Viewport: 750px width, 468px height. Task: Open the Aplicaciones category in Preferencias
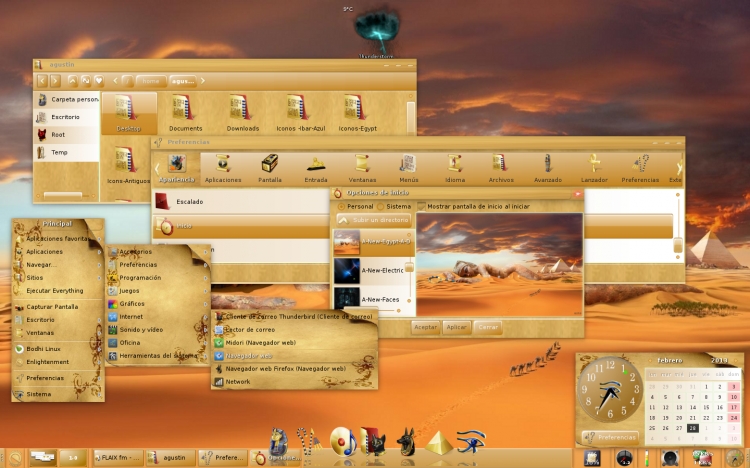222,168
